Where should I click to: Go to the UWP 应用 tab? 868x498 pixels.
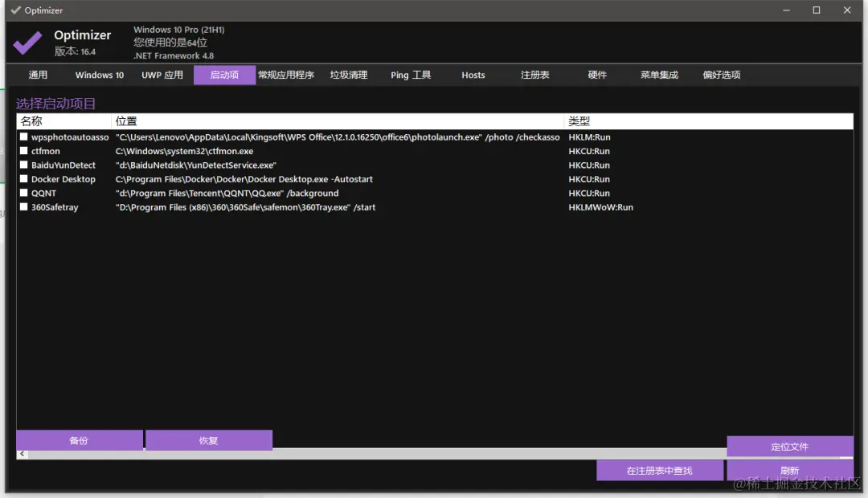point(162,75)
